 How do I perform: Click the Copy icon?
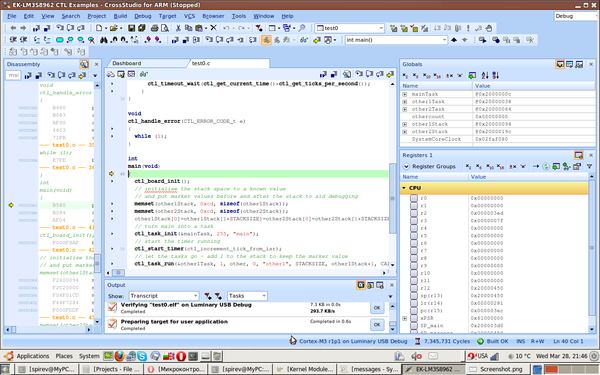tap(188, 28)
